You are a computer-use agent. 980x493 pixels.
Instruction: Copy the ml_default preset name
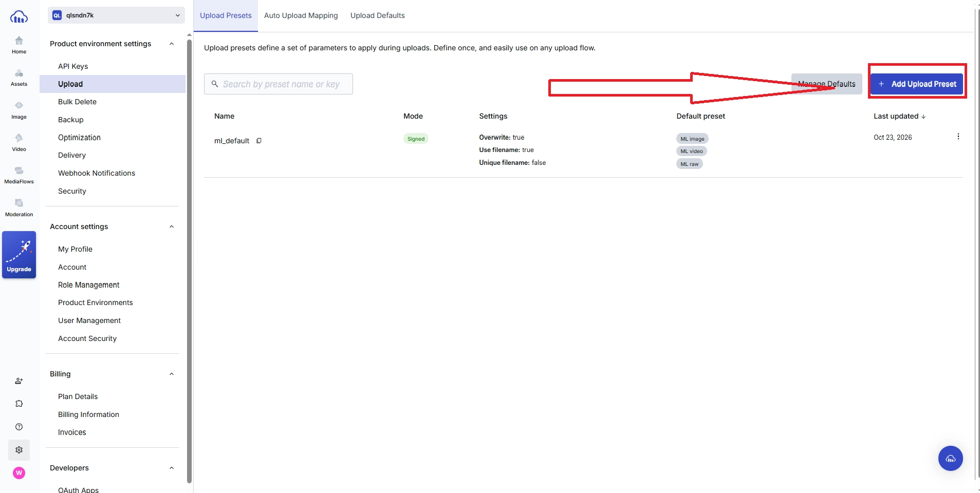click(x=259, y=141)
